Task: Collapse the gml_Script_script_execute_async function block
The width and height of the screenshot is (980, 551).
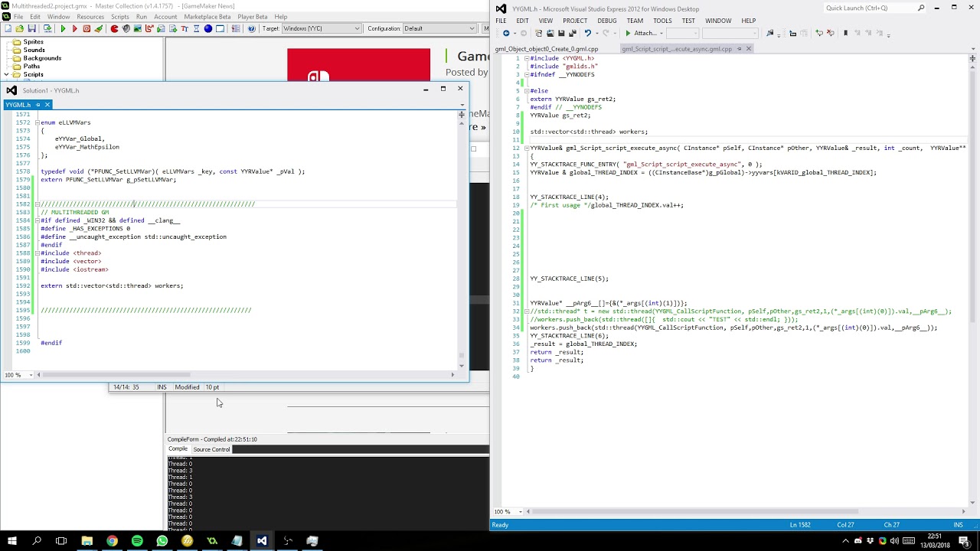Action: [x=527, y=148]
